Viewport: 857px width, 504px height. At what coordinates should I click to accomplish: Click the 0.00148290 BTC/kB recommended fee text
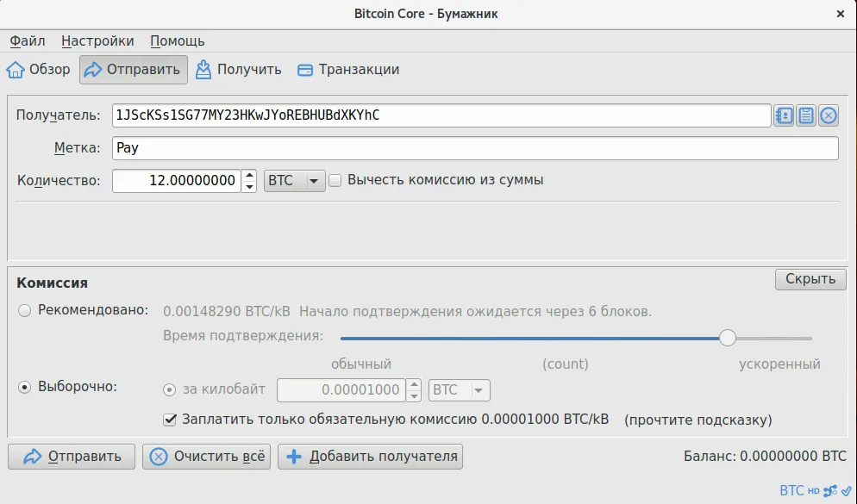[226, 312]
